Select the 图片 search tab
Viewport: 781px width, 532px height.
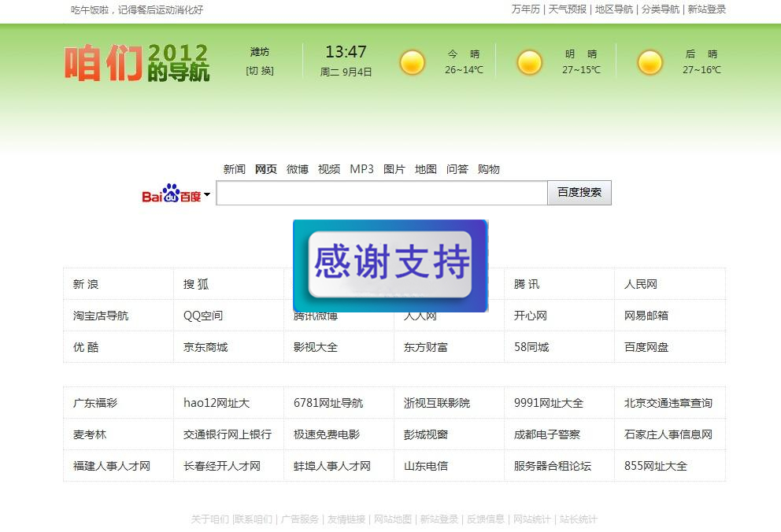coord(394,169)
